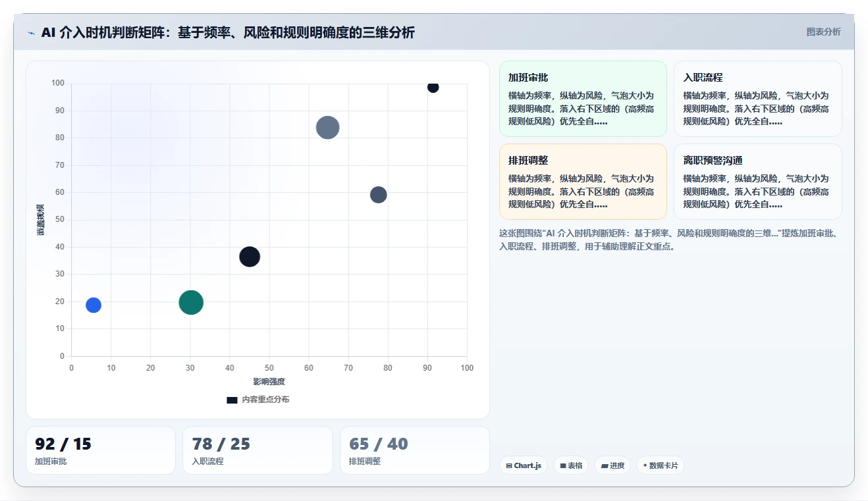
Task: Click the 表格 tag chip
Action: coord(571,465)
